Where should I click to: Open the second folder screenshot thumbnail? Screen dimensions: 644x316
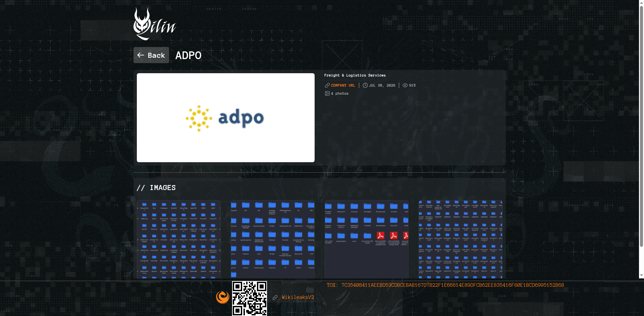click(273, 239)
